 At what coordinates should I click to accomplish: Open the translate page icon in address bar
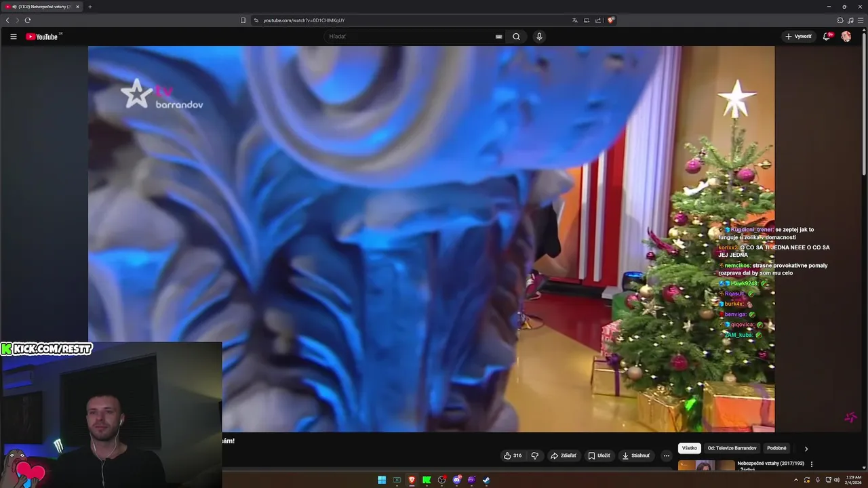coord(575,20)
